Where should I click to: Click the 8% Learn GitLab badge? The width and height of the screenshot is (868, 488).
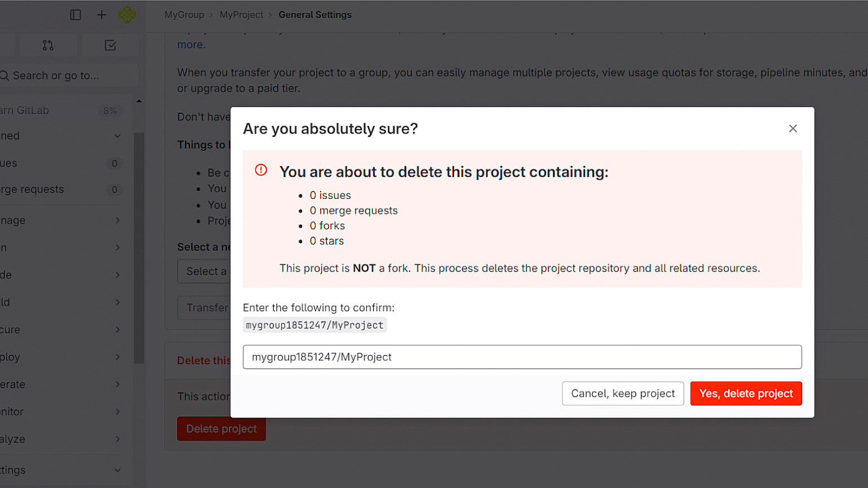pos(110,110)
